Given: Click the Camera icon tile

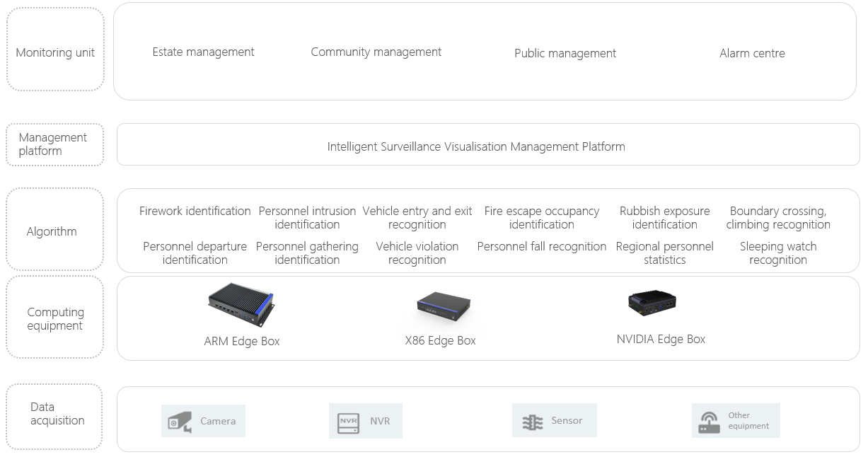Looking at the screenshot, I should 203,421.
